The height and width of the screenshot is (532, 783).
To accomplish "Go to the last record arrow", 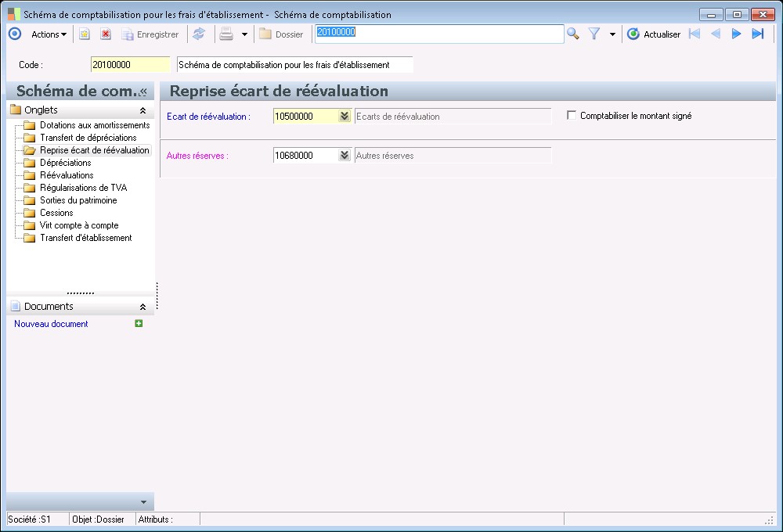I will [x=757, y=34].
